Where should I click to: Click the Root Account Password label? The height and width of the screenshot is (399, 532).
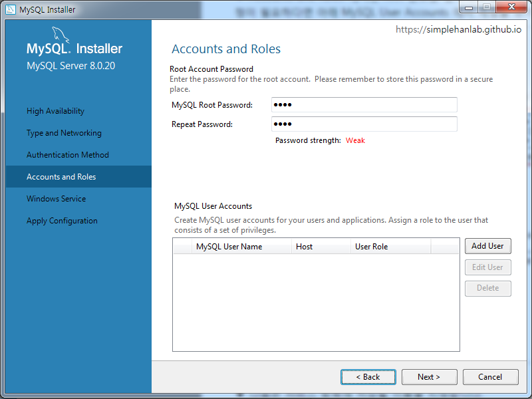[211, 69]
